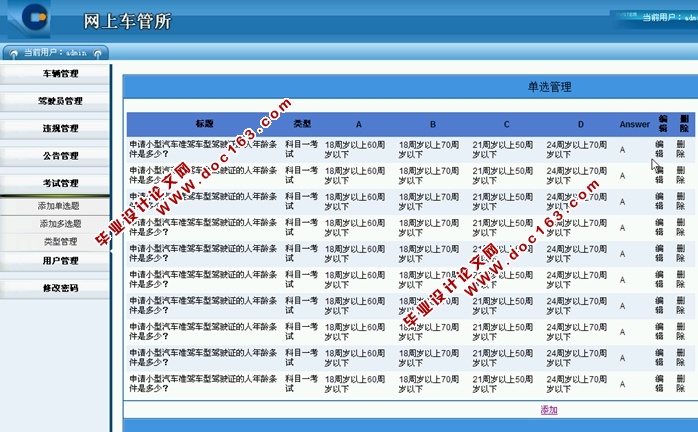Click the 类型 column header

(302, 124)
